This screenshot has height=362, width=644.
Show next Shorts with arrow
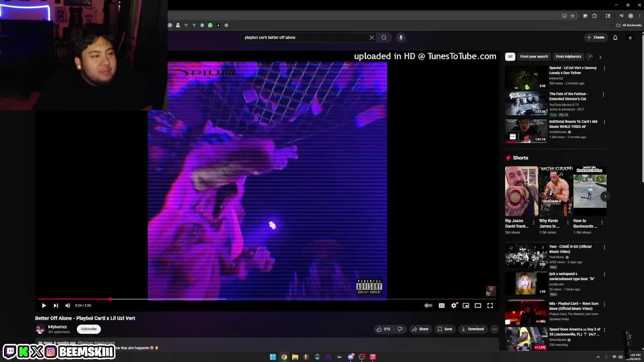tap(605, 196)
